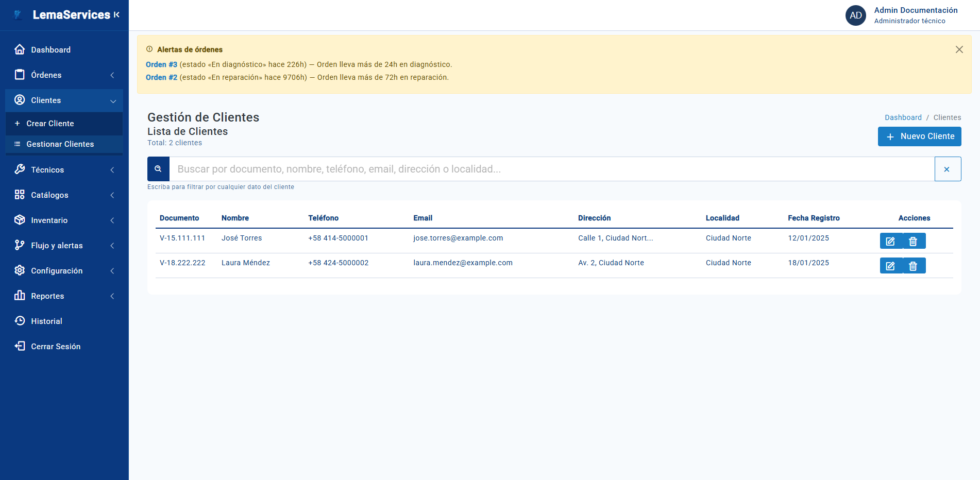
Task: Click the edit icon for José Torres
Action: [890, 241]
